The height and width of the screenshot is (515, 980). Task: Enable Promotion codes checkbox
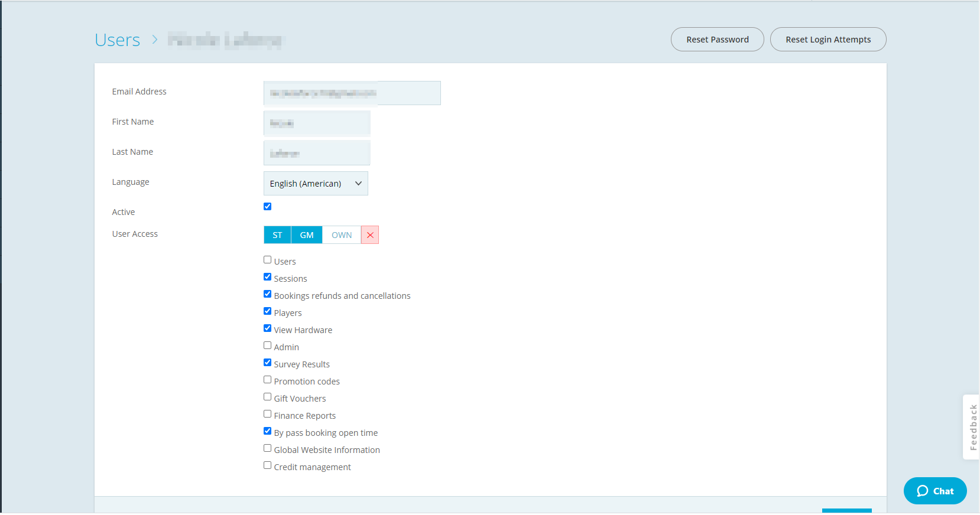click(268, 380)
